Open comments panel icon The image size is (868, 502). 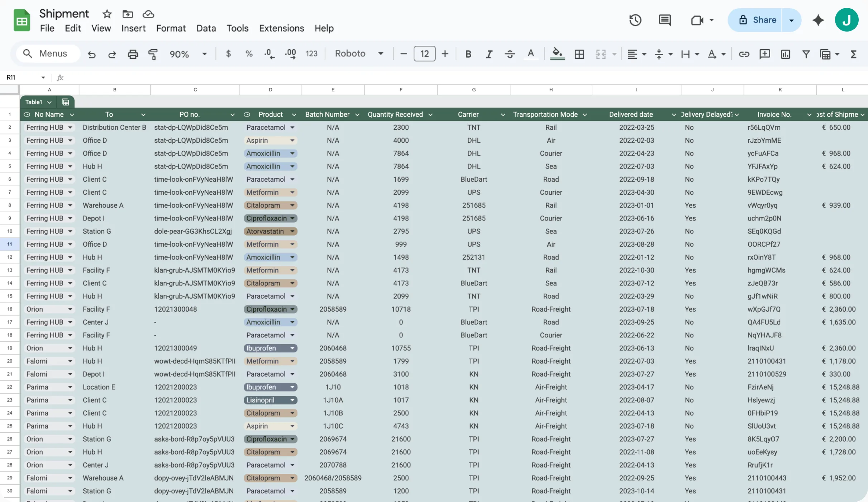665,20
